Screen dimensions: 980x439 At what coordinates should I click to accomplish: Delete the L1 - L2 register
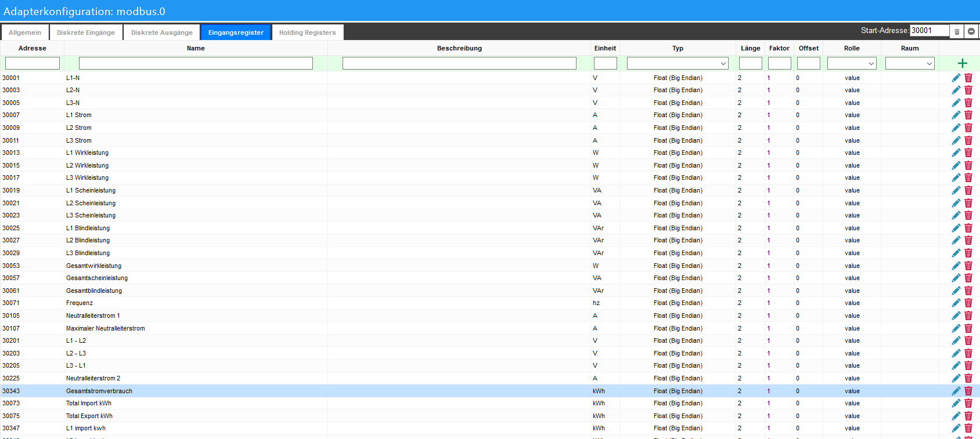(x=968, y=340)
